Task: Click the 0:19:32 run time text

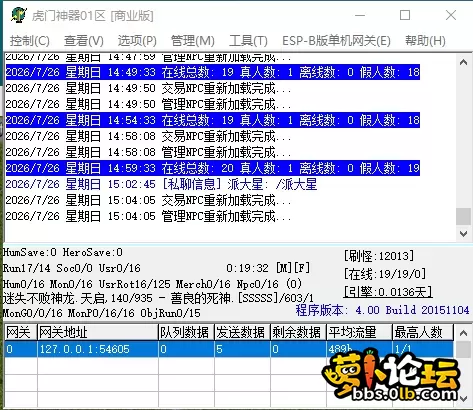Action: point(247,268)
